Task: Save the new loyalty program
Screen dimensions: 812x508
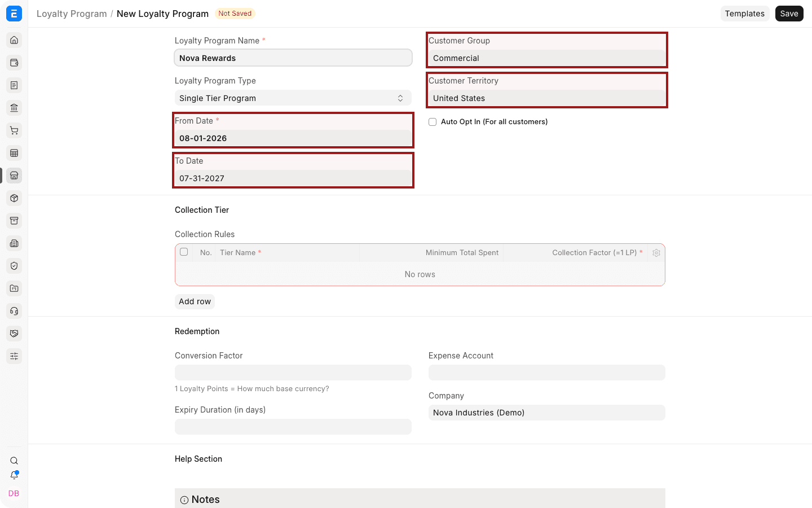Action: [789, 14]
